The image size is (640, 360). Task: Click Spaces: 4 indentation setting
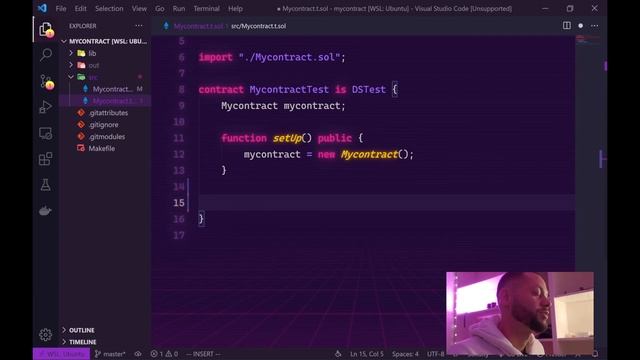point(405,354)
